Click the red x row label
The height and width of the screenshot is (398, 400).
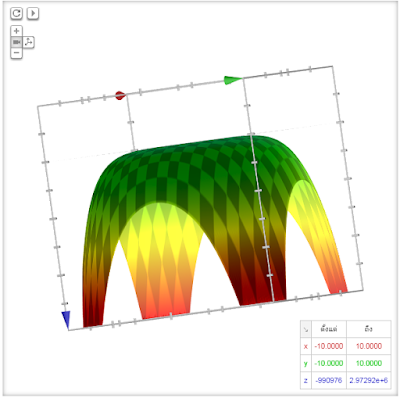coord(306,346)
